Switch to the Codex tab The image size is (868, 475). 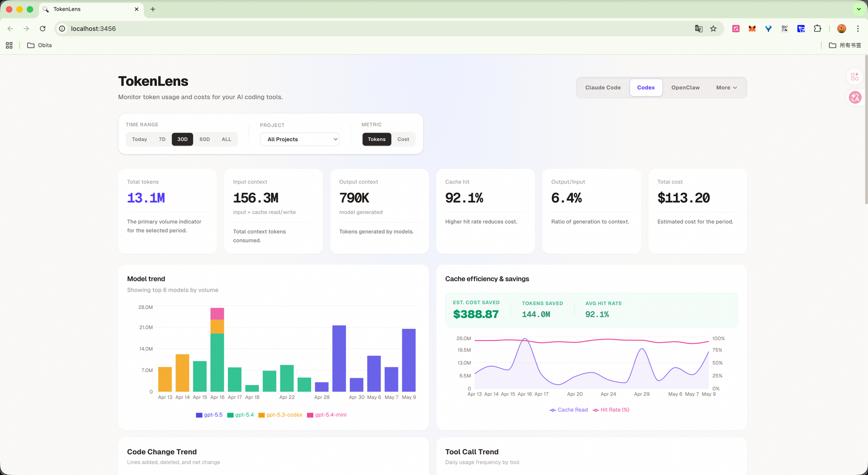click(646, 88)
